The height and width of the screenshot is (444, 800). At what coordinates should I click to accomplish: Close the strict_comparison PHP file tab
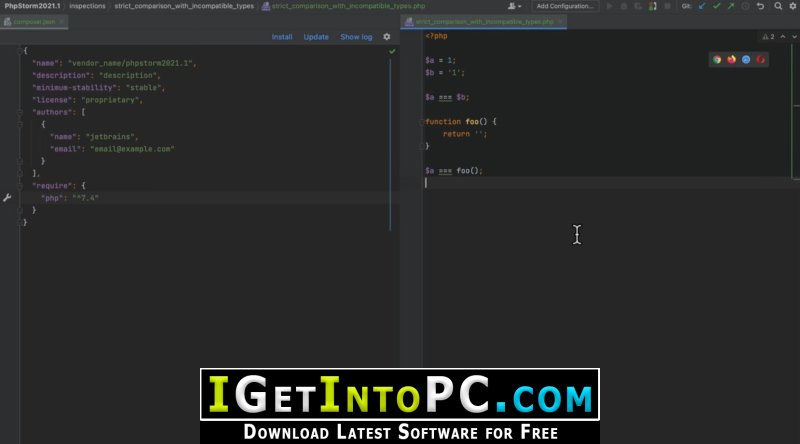pyautogui.click(x=560, y=22)
